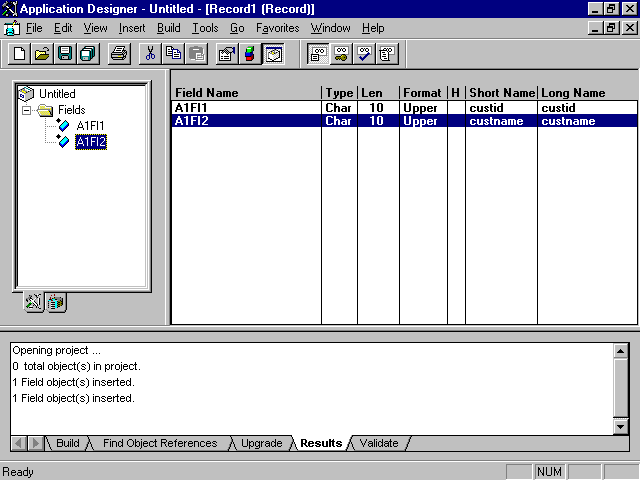Click the Print toolbar icon

coord(119,54)
